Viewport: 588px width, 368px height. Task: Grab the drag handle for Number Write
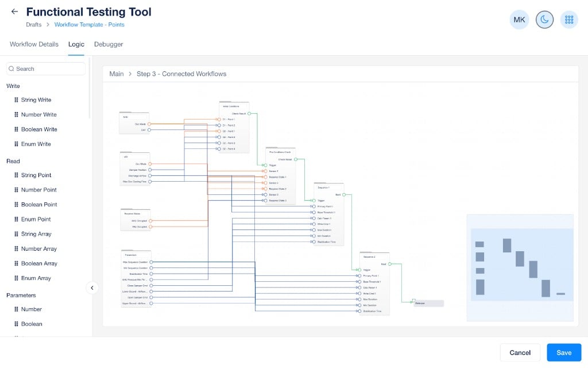(16, 114)
